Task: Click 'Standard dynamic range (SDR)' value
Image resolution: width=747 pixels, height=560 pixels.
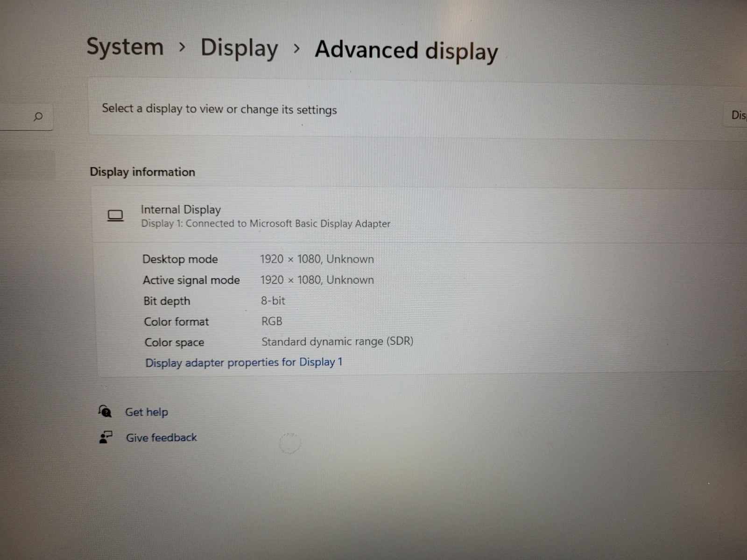Action: pyautogui.click(x=338, y=342)
